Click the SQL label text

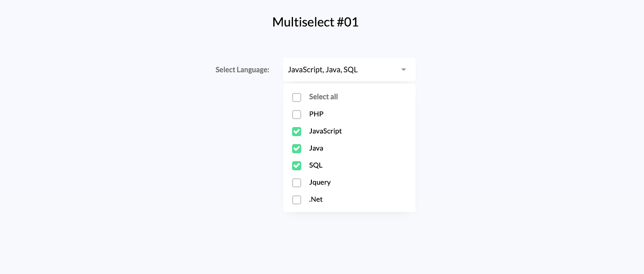point(315,165)
